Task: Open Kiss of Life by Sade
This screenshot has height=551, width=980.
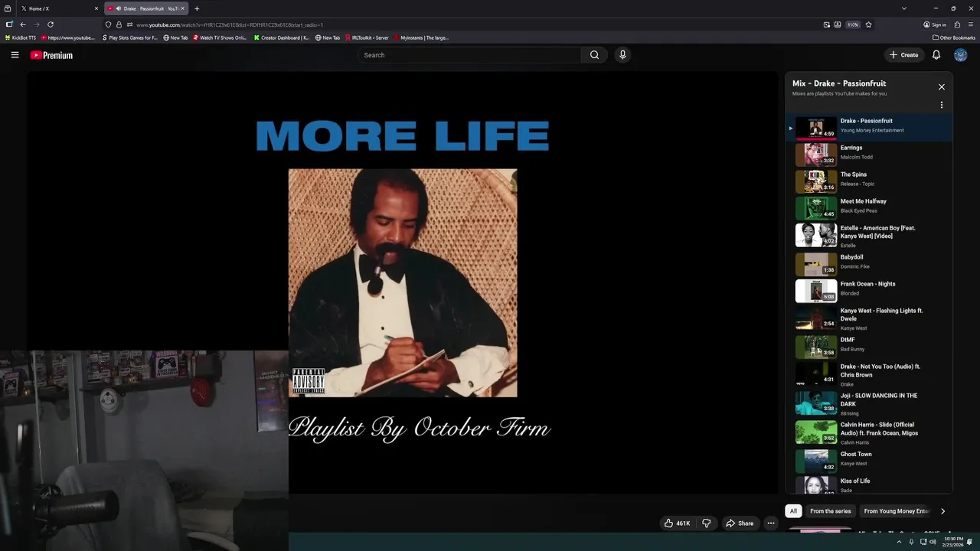Action: point(869,485)
